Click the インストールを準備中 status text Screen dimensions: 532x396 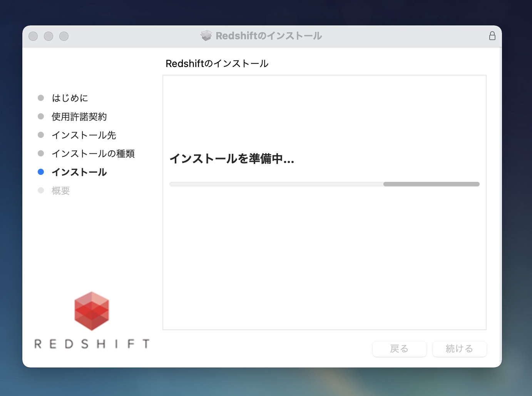(232, 159)
